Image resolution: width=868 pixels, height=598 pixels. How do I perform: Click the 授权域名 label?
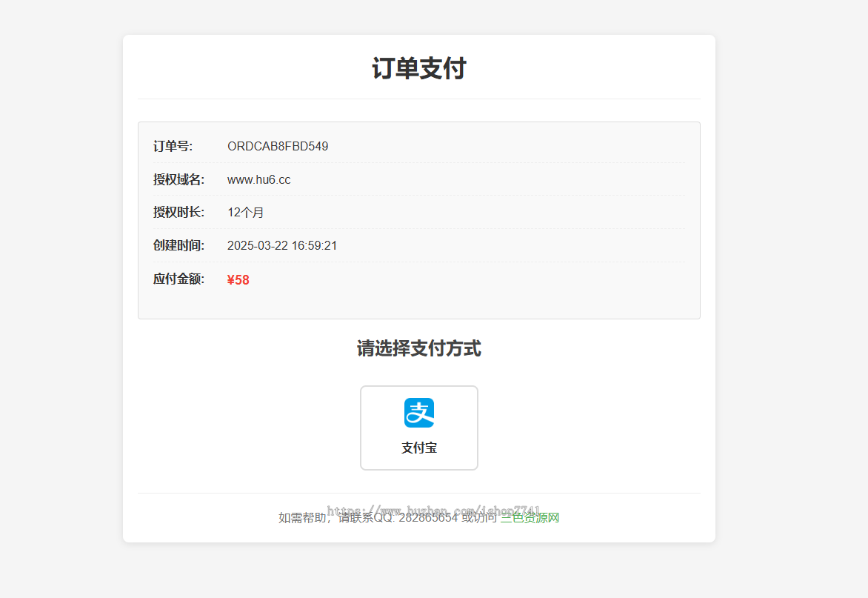point(178,179)
